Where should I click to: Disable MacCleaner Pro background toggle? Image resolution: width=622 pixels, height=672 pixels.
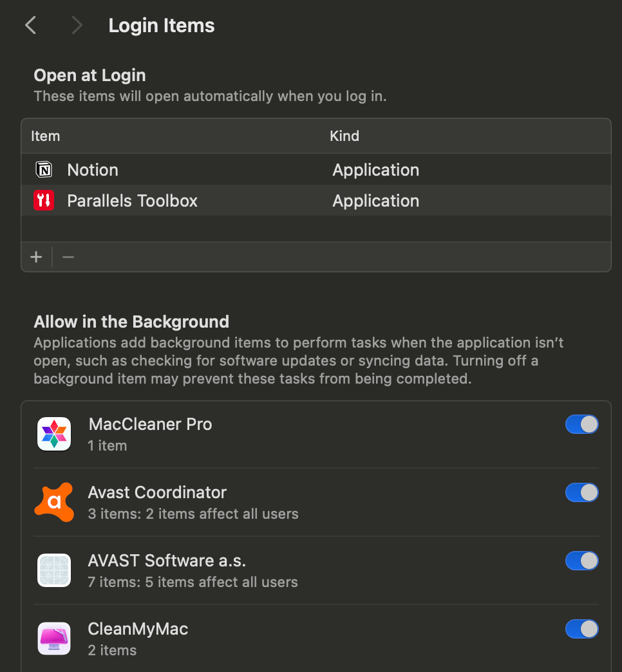[x=581, y=424]
